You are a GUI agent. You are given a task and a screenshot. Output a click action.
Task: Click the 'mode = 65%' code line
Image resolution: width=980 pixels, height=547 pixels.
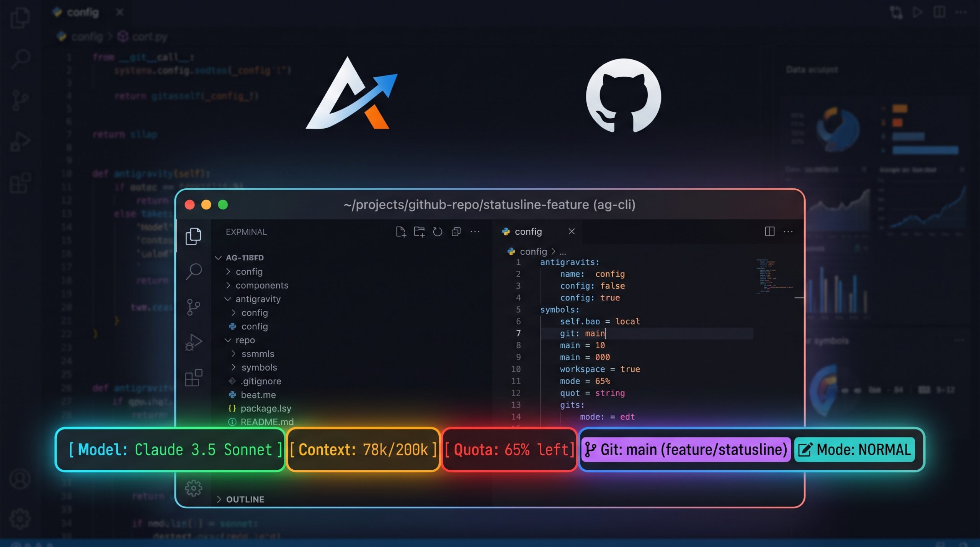(585, 381)
